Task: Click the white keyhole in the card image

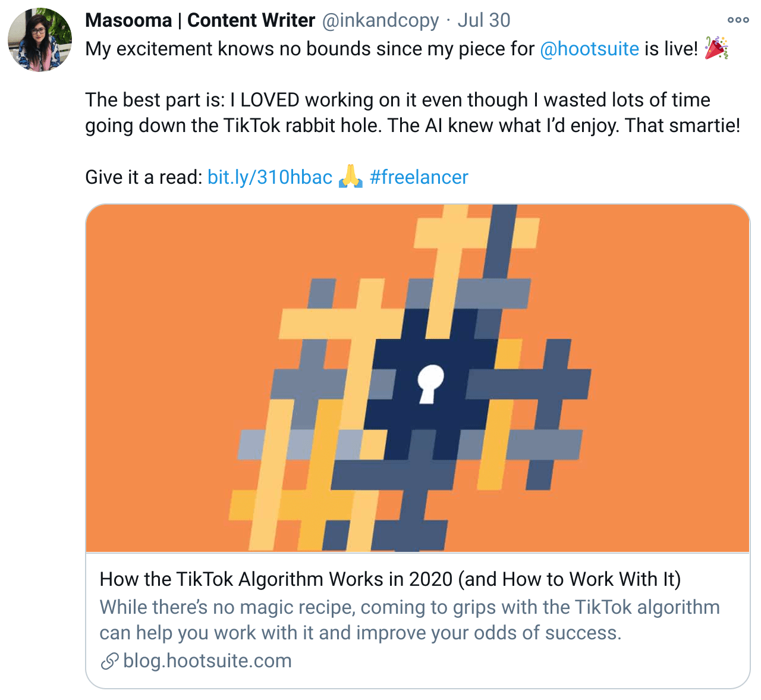Action: [x=430, y=384]
